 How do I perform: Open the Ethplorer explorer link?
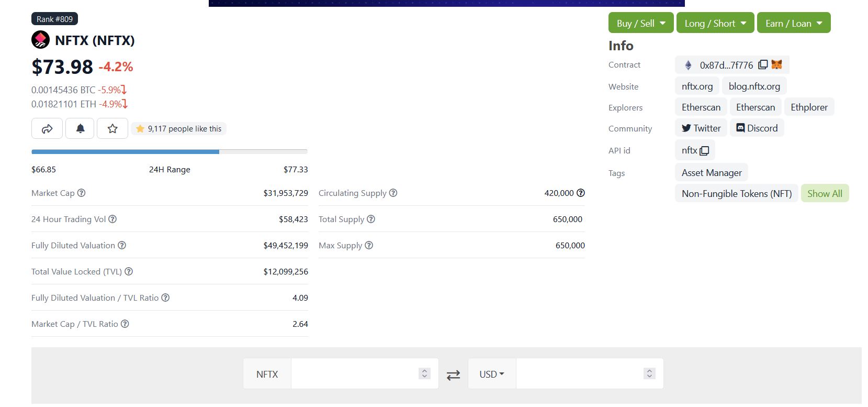point(809,107)
